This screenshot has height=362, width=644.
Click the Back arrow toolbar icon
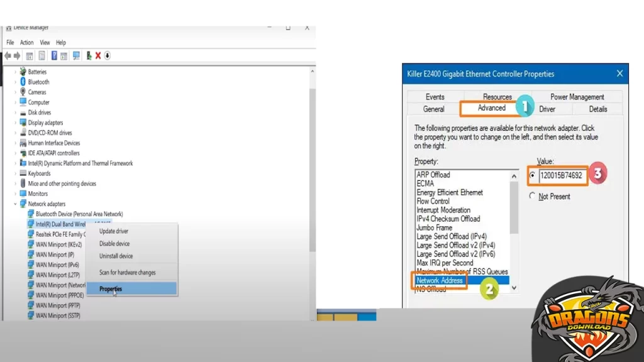pyautogui.click(x=8, y=56)
